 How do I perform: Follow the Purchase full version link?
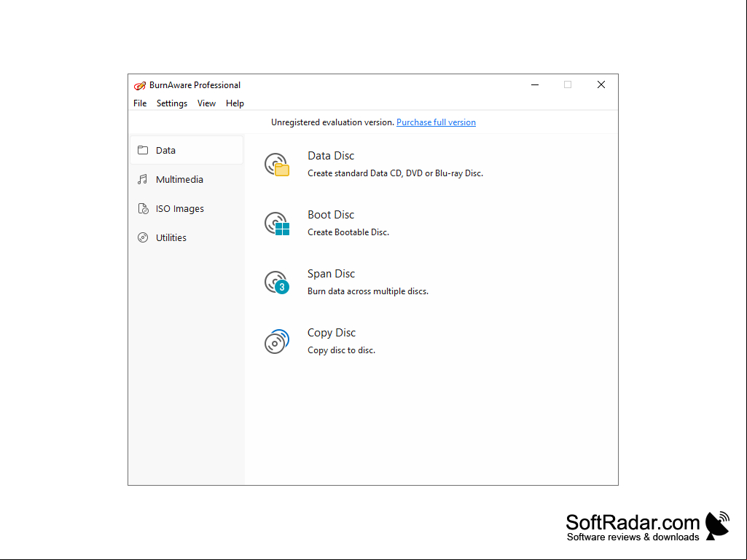pos(436,122)
